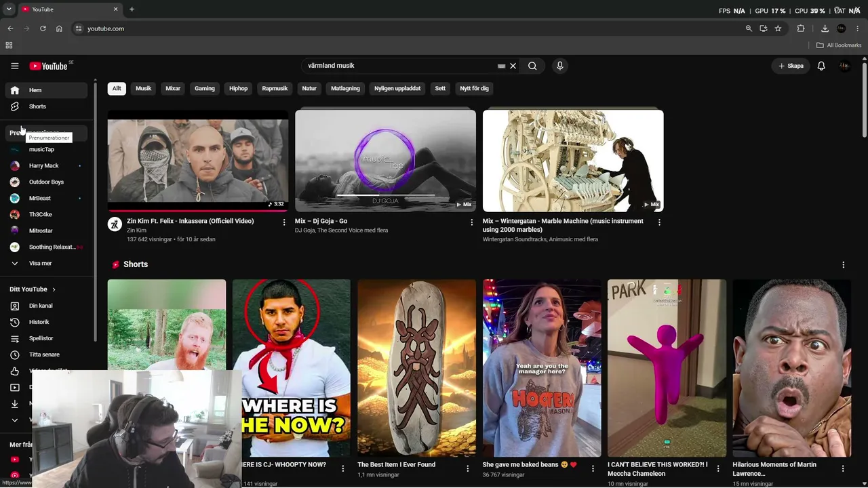The height and width of the screenshot is (488, 868).
Task: Open the tab search dropdown arrow
Action: (x=9, y=9)
